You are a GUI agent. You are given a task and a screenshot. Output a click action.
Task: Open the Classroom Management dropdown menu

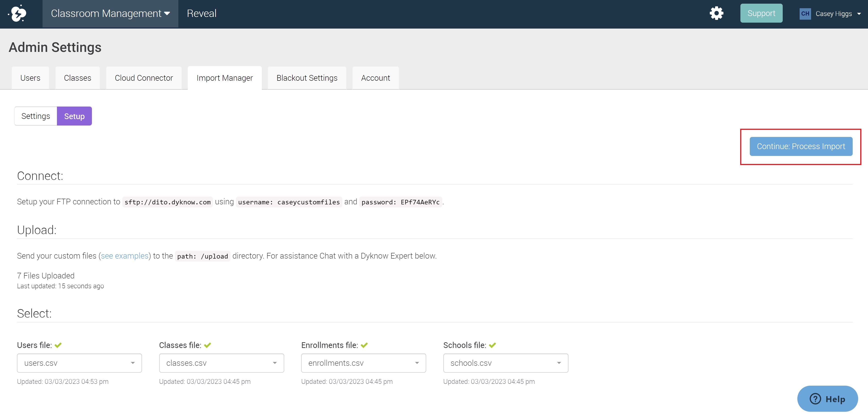(110, 13)
